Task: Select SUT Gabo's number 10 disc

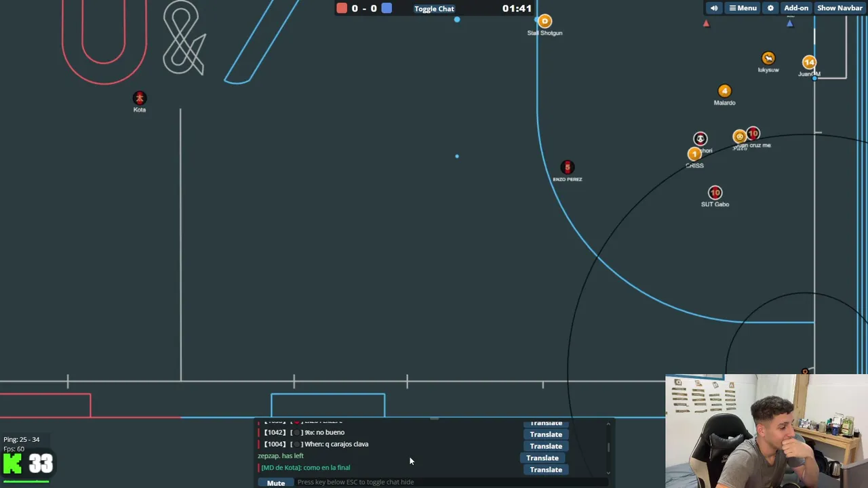Action: click(715, 192)
